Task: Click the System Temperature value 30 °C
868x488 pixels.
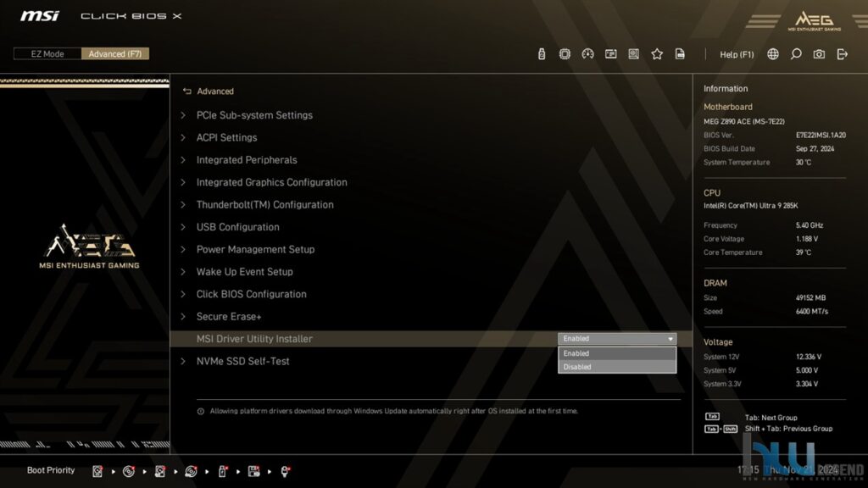Action: [804, 162]
